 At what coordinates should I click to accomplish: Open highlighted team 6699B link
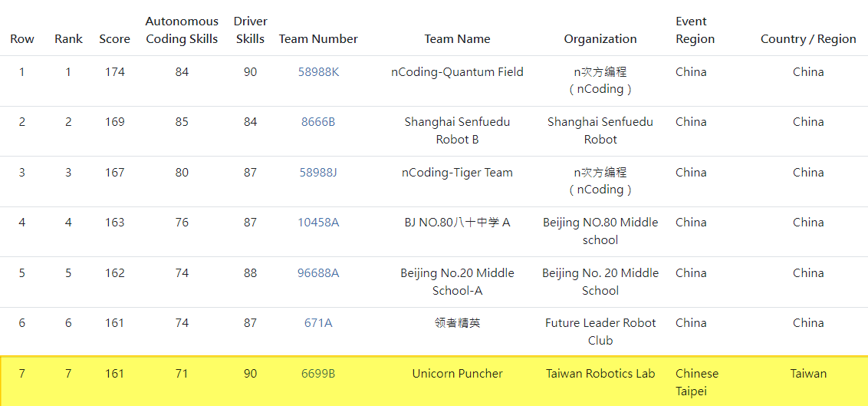point(318,373)
